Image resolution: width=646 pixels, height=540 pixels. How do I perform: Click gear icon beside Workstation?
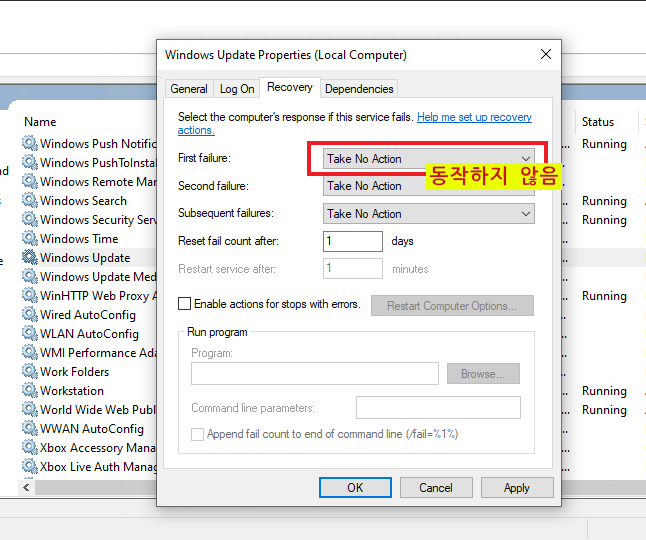tap(30, 390)
